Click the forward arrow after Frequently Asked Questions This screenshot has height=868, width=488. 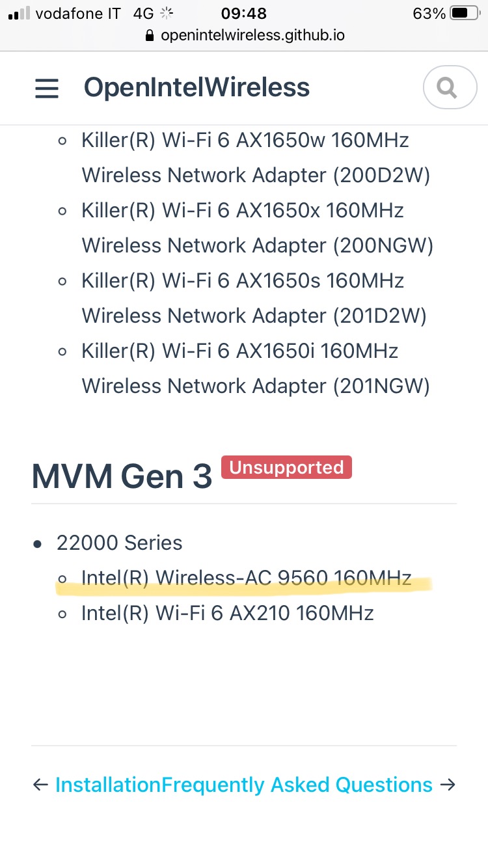pos(448,785)
